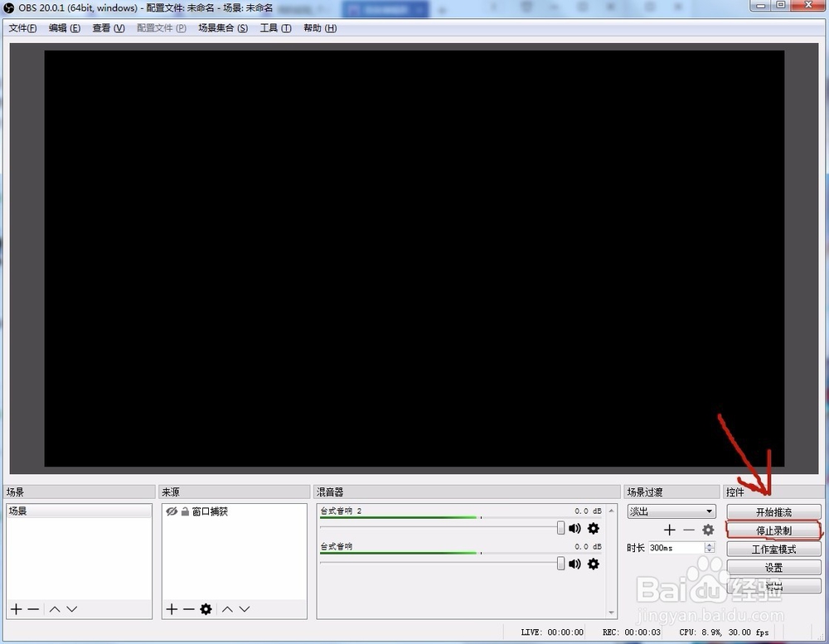Add a new source with plus icon

click(172, 609)
